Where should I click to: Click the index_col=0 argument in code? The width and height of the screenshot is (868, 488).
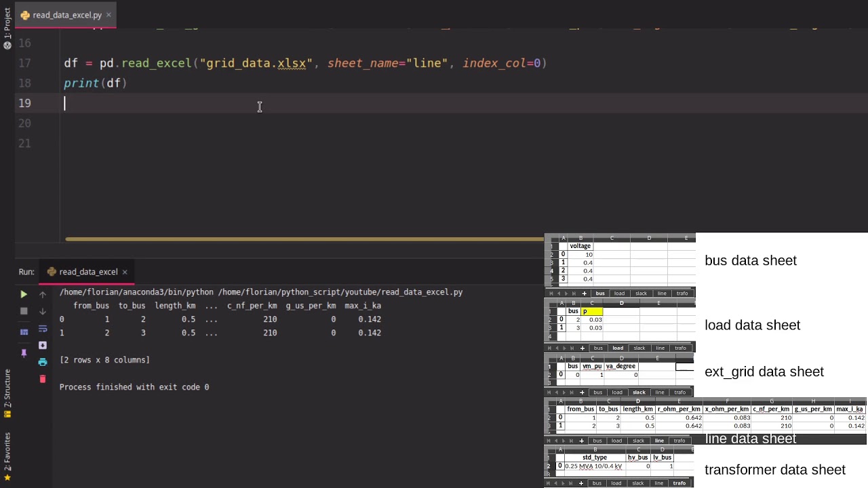(501, 63)
